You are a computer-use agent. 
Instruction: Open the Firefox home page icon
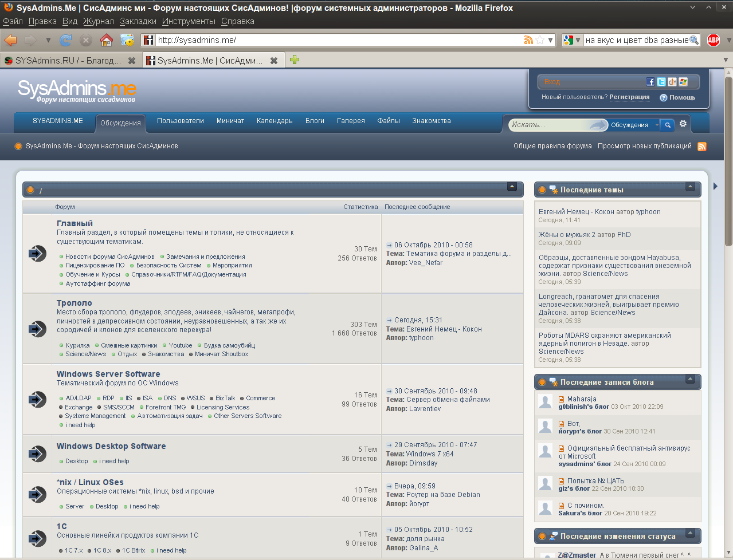coord(107,40)
